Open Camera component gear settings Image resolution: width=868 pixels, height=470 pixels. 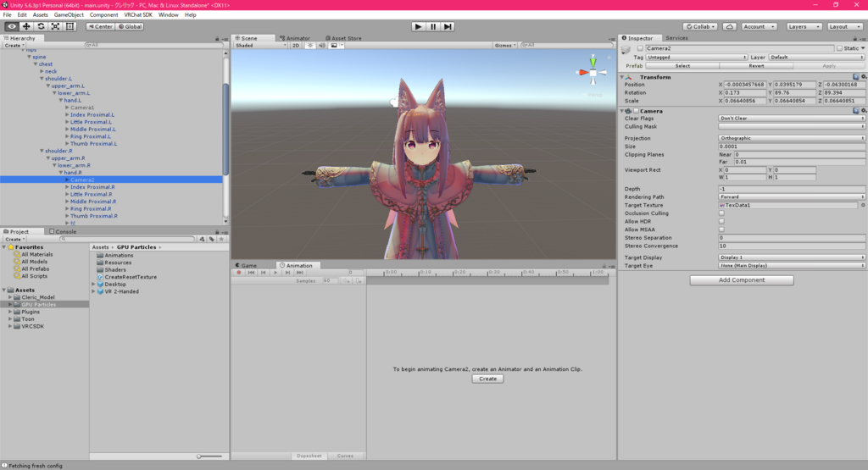click(x=864, y=111)
